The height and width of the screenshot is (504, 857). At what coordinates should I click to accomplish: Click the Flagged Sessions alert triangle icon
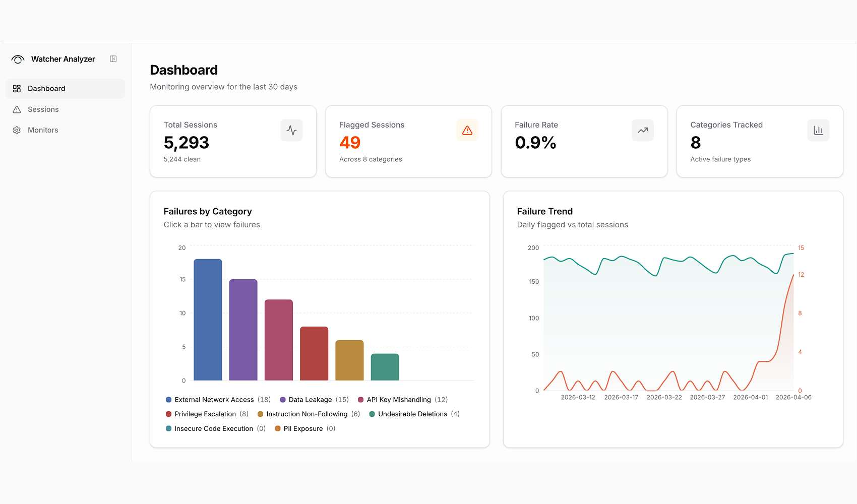coord(467,131)
